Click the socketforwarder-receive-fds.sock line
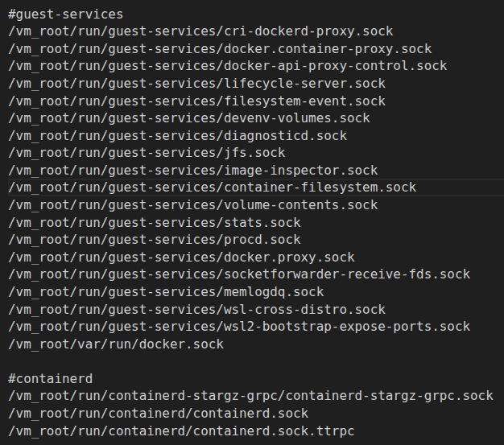 tap(238, 274)
